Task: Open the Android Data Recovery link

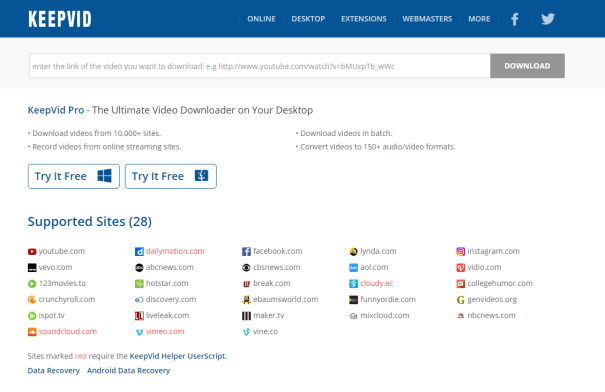Action: click(128, 371)
